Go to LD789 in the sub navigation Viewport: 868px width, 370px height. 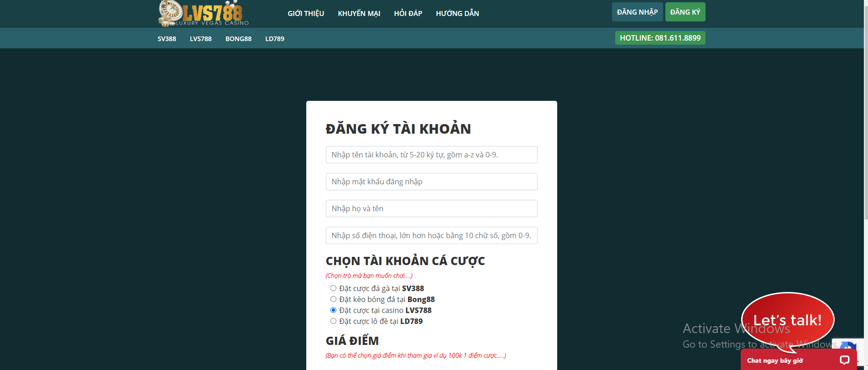pos(275,39)
